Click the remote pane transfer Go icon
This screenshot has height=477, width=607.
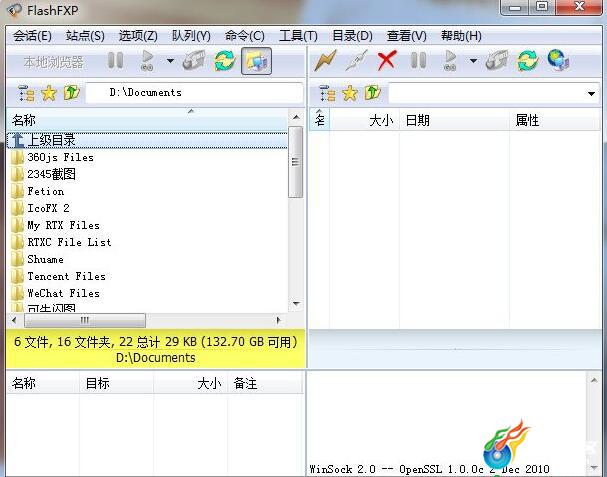point(450,61)
